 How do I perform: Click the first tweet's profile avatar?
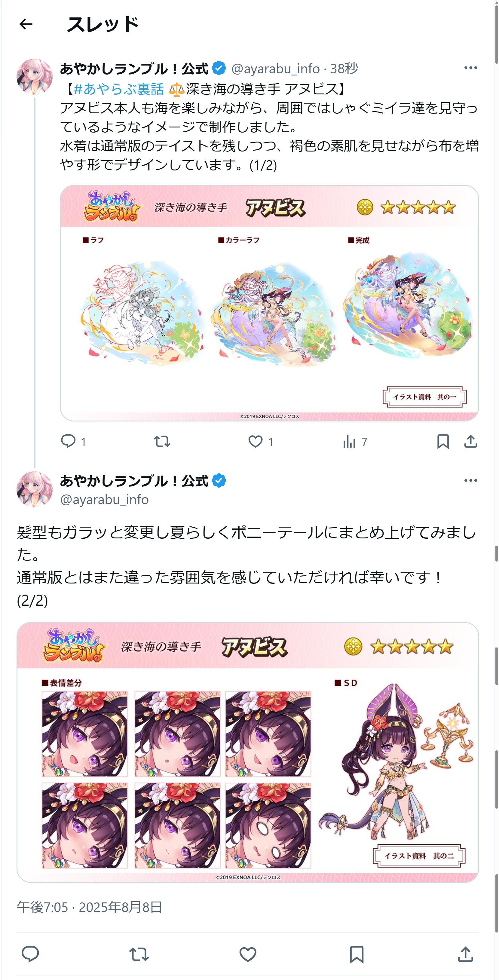(35, 76)
